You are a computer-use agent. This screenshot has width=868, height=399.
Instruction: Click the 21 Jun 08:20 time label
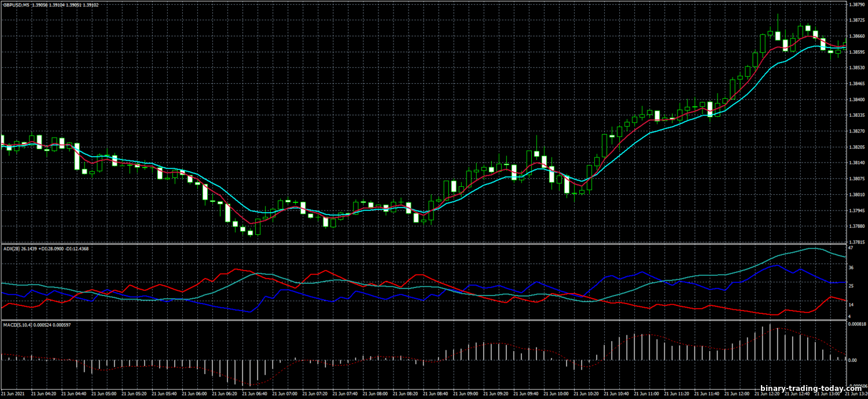tap(404, 393)
